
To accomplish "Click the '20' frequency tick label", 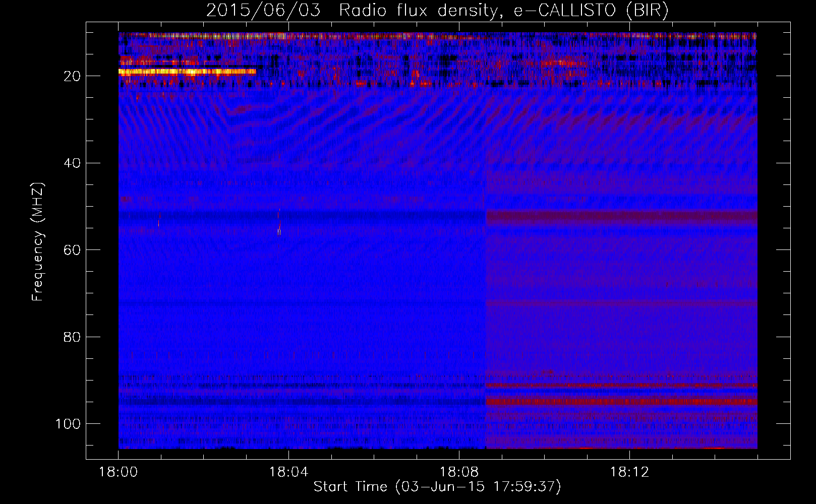I will (72, 76).
